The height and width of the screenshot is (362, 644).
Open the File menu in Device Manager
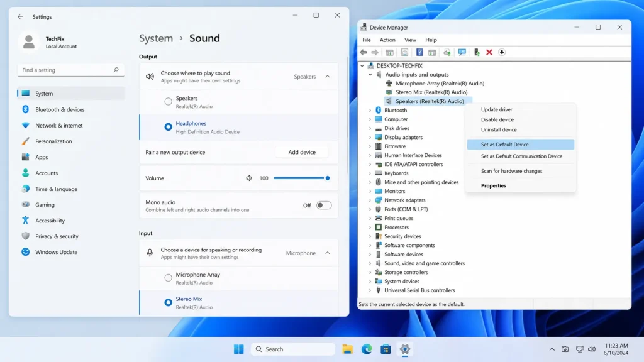point(367,40)
